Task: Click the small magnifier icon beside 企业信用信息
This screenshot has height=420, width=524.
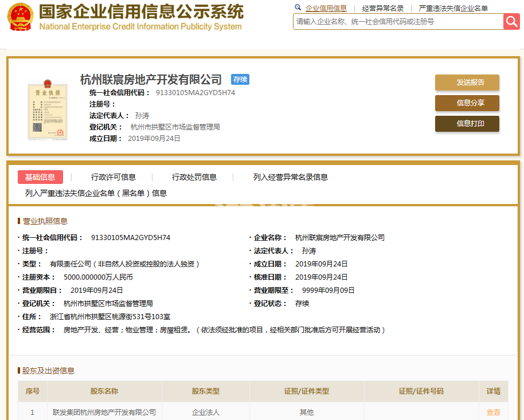Action: (x=298, y=7)
